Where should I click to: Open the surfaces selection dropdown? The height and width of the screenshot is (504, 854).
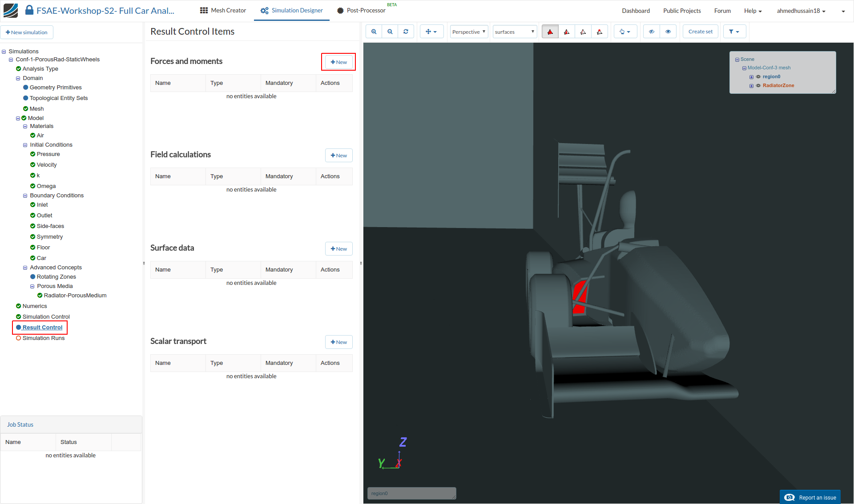514,32
